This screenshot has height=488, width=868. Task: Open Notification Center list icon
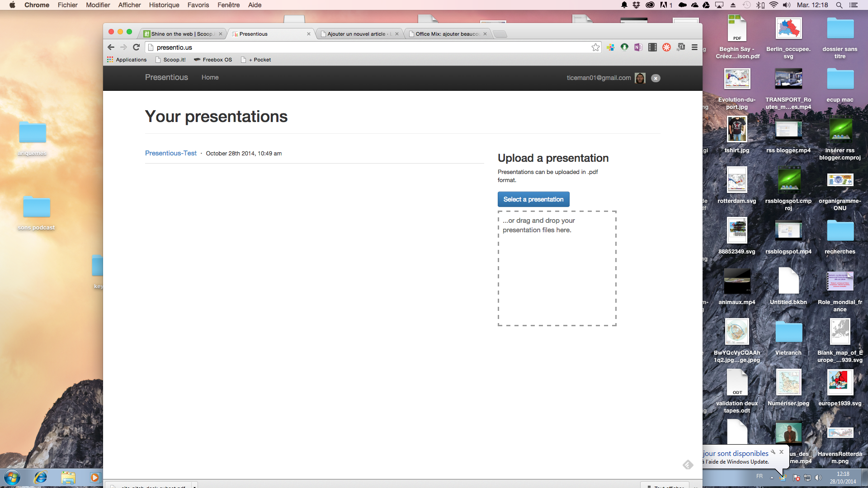point(854,5)
